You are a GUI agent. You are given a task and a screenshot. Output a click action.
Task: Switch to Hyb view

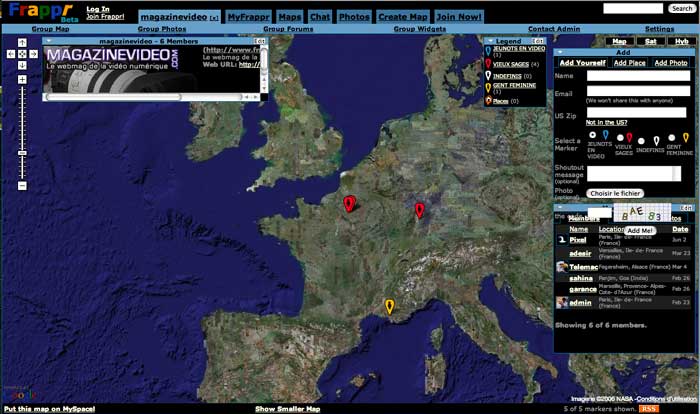pos(682,41)
